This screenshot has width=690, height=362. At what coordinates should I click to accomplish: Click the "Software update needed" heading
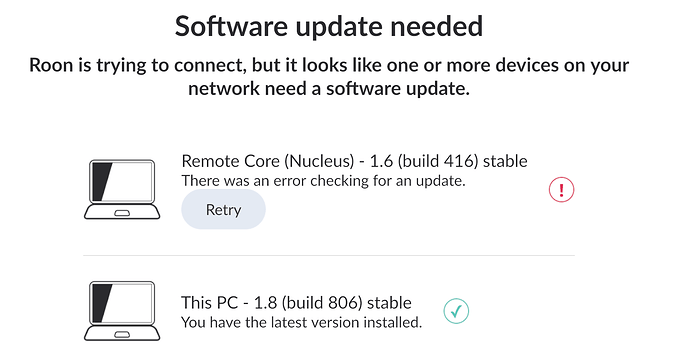[x=329, y=26]
